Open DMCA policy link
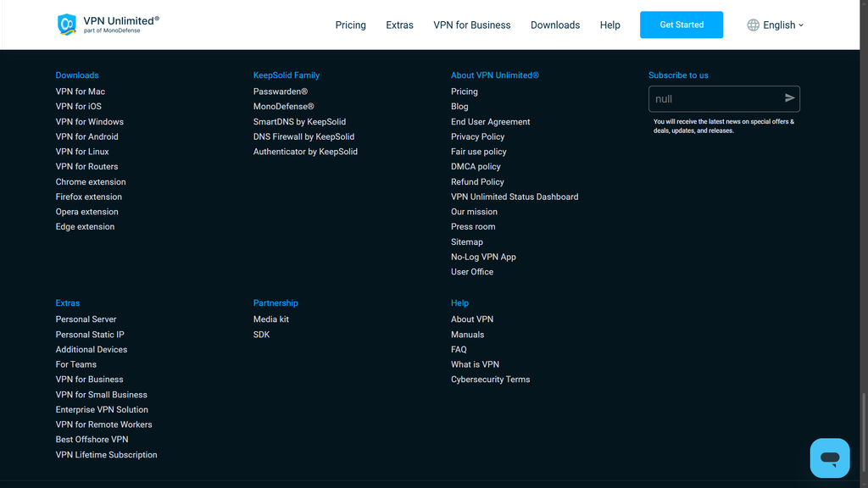Screen dimensions: 868x488 point(476,167)
